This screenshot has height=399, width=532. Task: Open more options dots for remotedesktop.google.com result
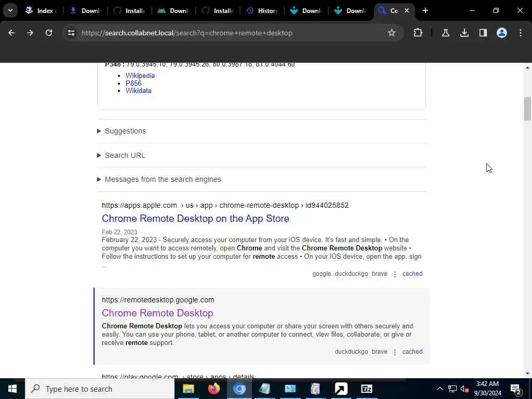point(395,352)
